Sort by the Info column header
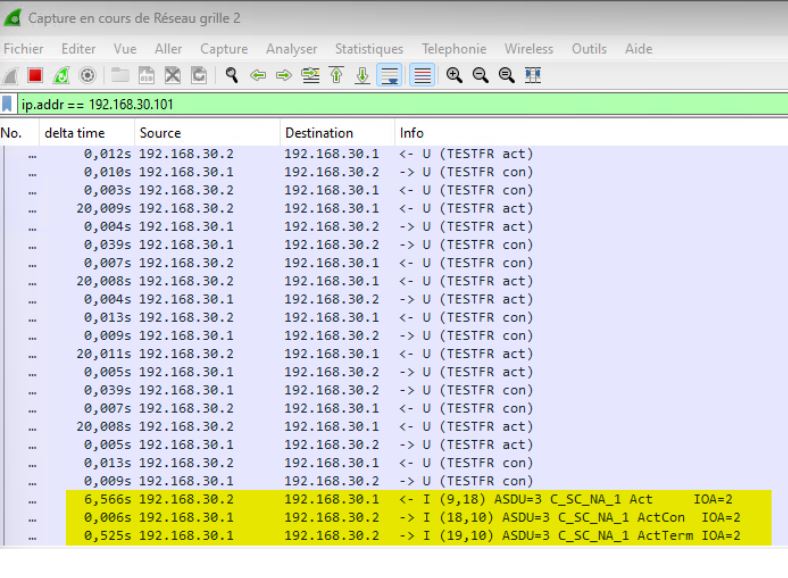788x578 pixels. point(591,133)
